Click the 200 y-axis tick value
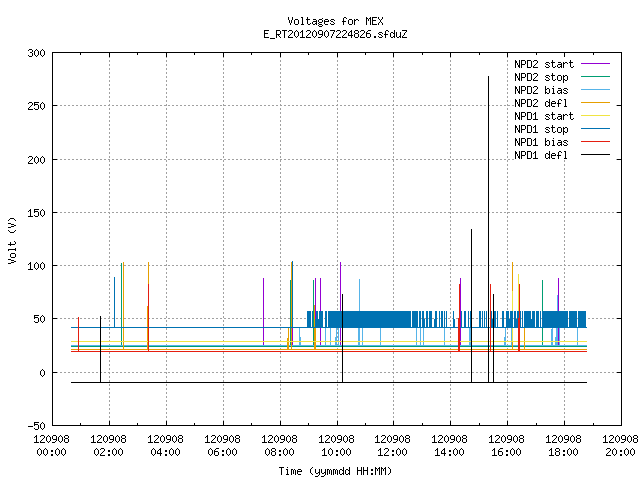Viewport: 640px width, 480px height. (x=36, y=160)
